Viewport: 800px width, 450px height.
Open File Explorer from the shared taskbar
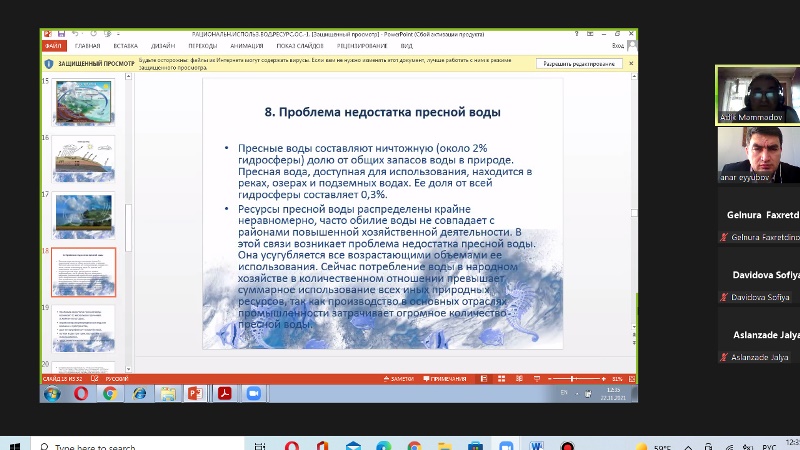click(x=168, y=393)
